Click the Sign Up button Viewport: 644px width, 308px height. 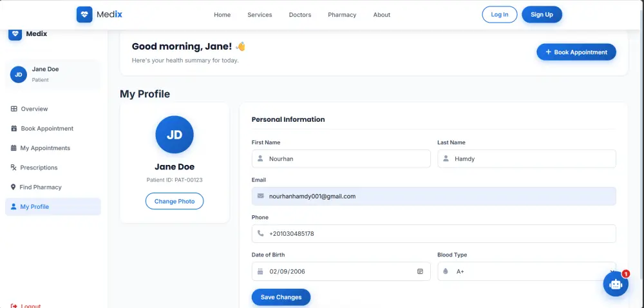pyautogui.click(x=542, y=14)
